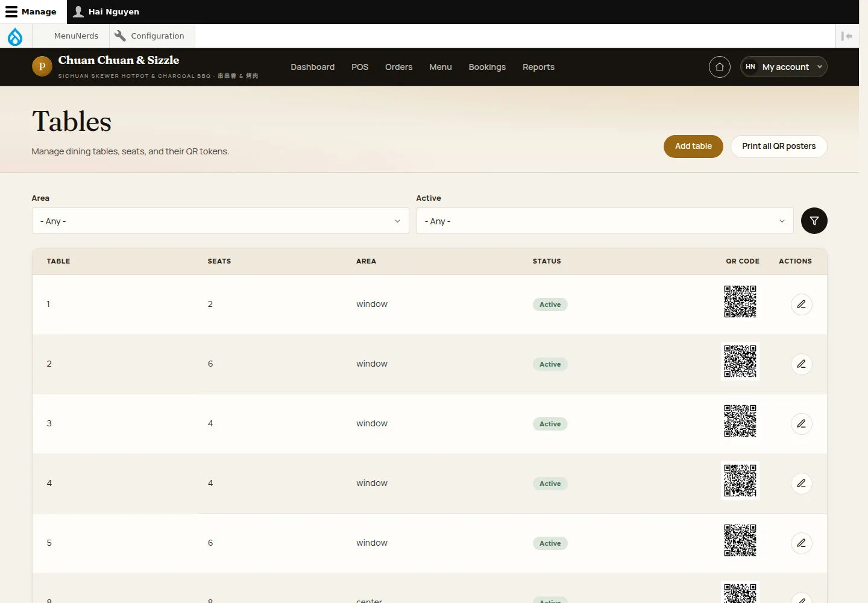
Task: Open the Menu nav item
Action: tap(441, 67)
